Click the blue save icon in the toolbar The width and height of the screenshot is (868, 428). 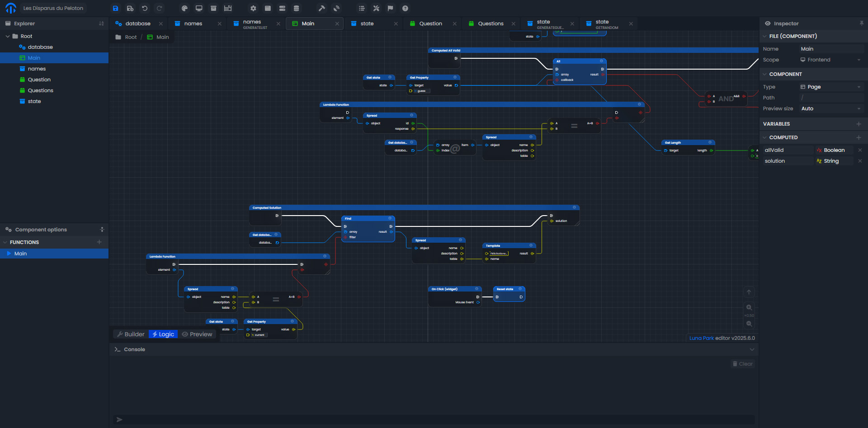pyautogui.click(x=115, y=8)
